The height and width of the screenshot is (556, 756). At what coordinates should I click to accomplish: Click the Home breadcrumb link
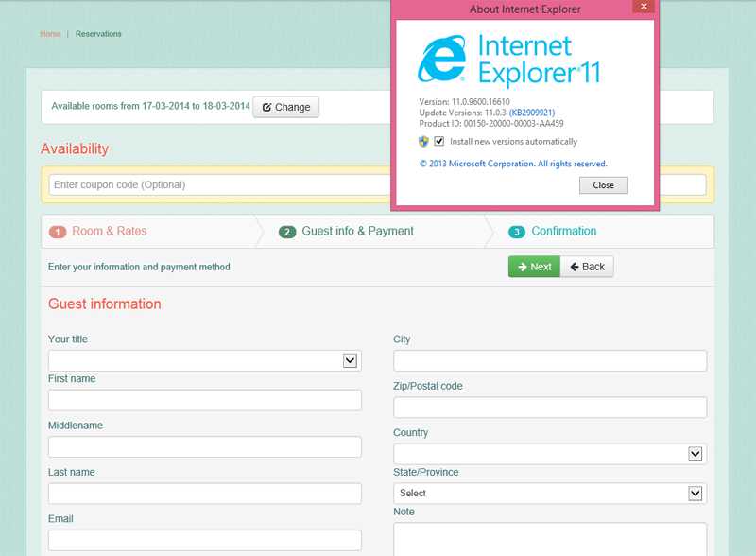[50, 34]
